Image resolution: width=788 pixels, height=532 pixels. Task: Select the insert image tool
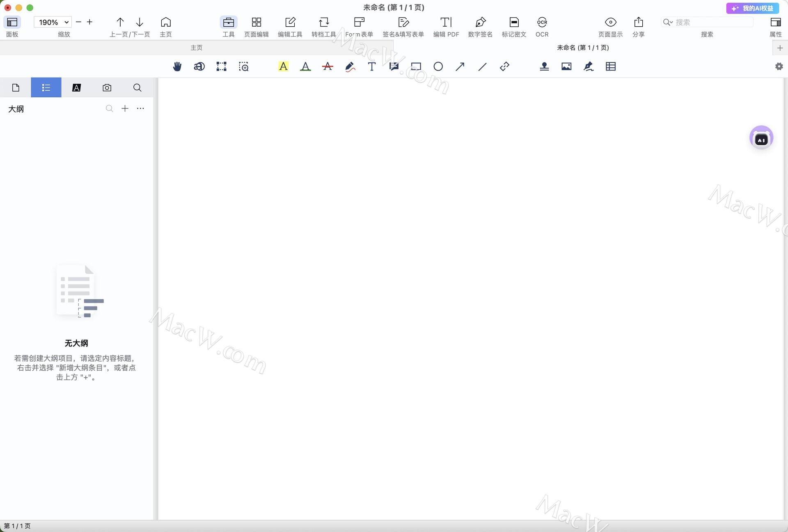click(566, 66)
